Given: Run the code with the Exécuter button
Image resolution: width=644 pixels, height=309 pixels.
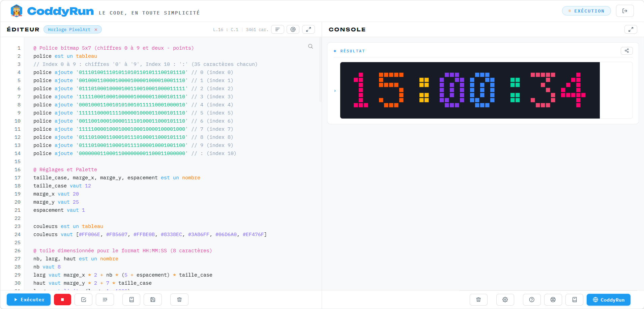Looking at the screenshot, I should [x=29, y=300].
